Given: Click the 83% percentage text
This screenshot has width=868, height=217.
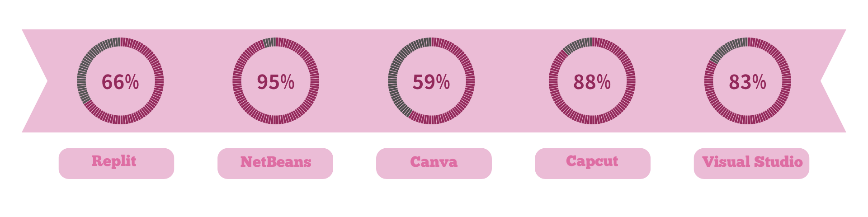Looking at the screenshot, I should (x=748, y=82).
